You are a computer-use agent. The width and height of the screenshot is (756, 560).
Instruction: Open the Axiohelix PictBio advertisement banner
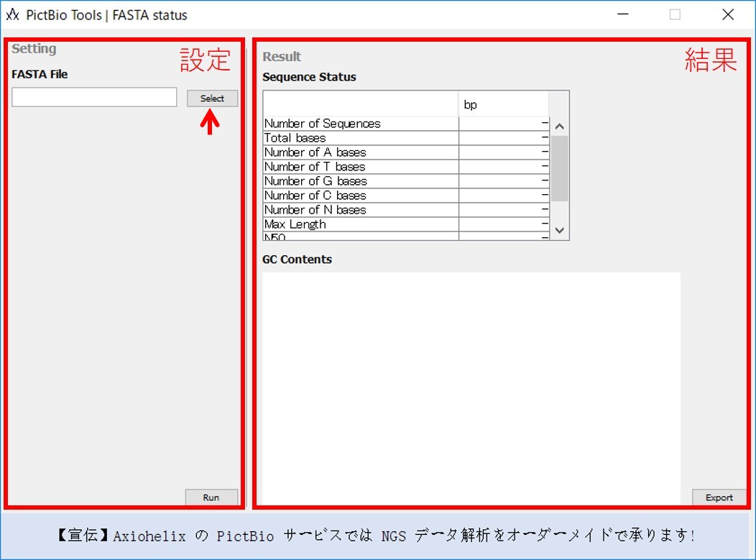click(x=377, y=536)
